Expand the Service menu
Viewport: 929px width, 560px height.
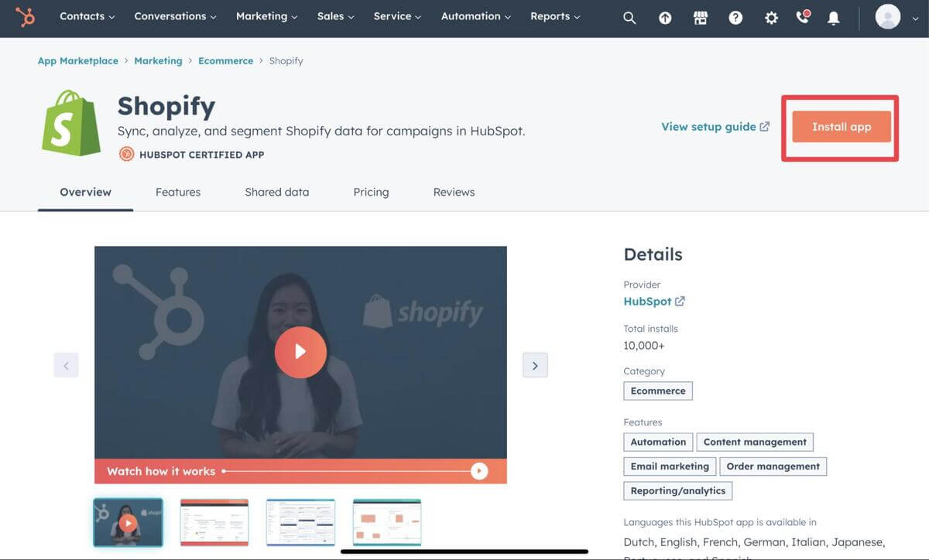pos(398,16)
